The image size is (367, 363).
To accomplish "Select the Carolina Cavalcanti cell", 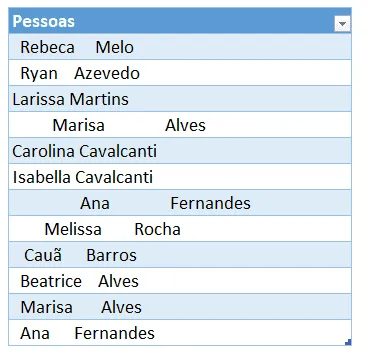I will click(180, 151).
